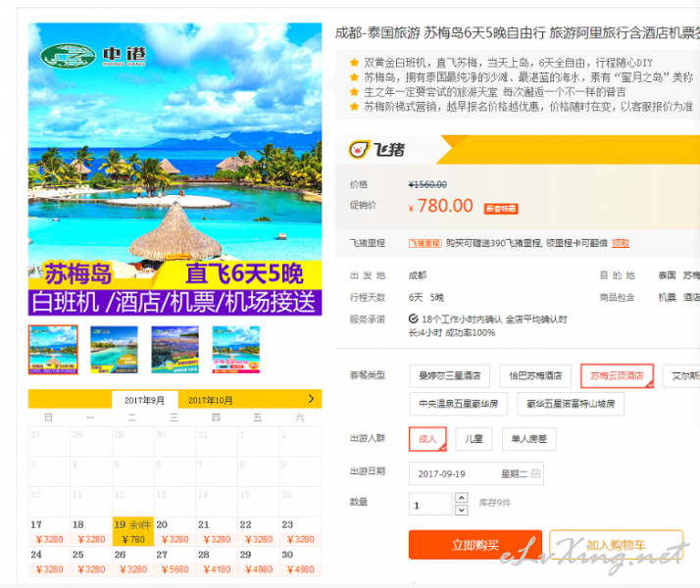Image resolution: width=700 pixels, height=588 pixels.
Task: Select September 26 on the calendar
Action: [x=133, y=562]
